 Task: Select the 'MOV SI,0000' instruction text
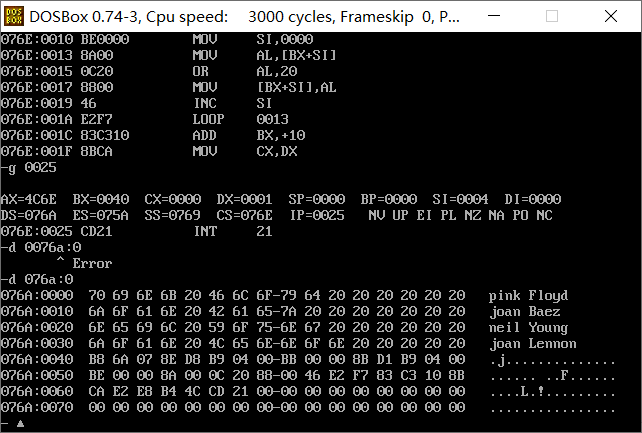[x=253, y=39]
